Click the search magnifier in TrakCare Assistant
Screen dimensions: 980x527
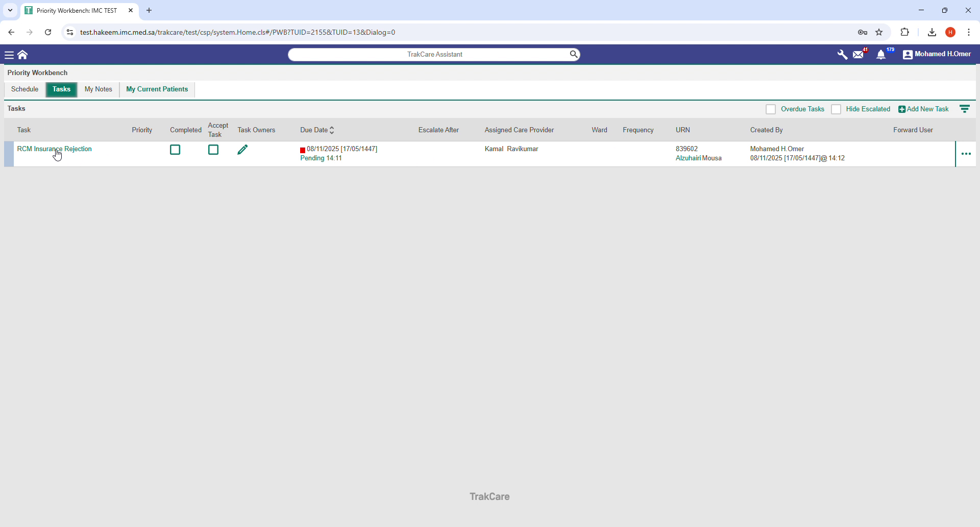tap(573, 54)
